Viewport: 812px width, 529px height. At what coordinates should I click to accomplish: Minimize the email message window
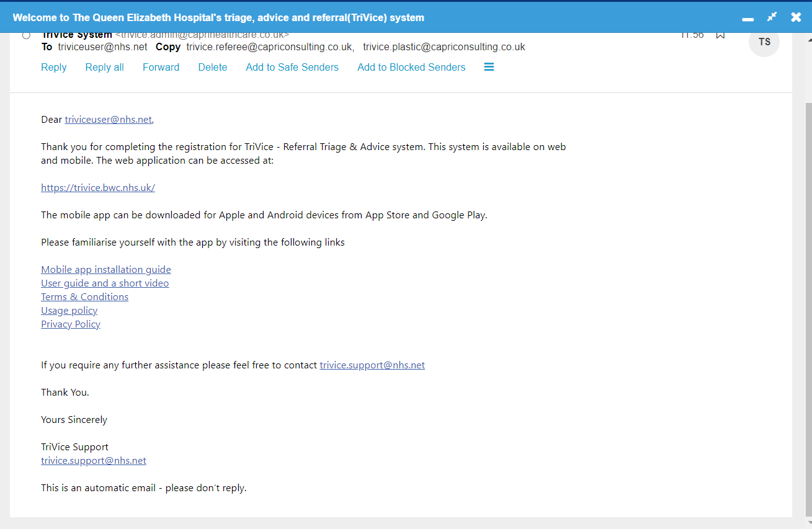748,19
